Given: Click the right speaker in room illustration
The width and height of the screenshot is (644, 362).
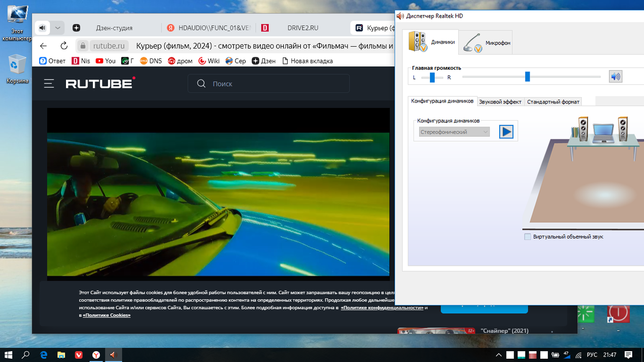Looking at the screenshot, I should pyautogui.click(x=623, y=129).
